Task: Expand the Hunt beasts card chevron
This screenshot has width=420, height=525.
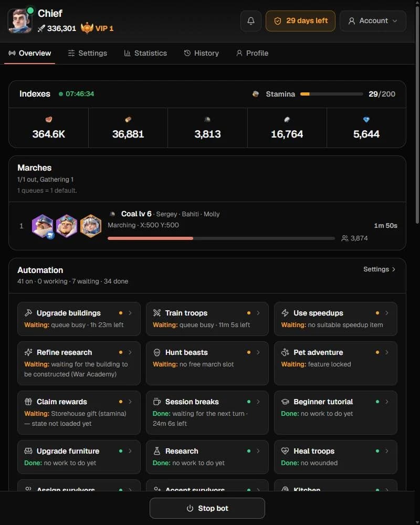Action: coord(258,352)
